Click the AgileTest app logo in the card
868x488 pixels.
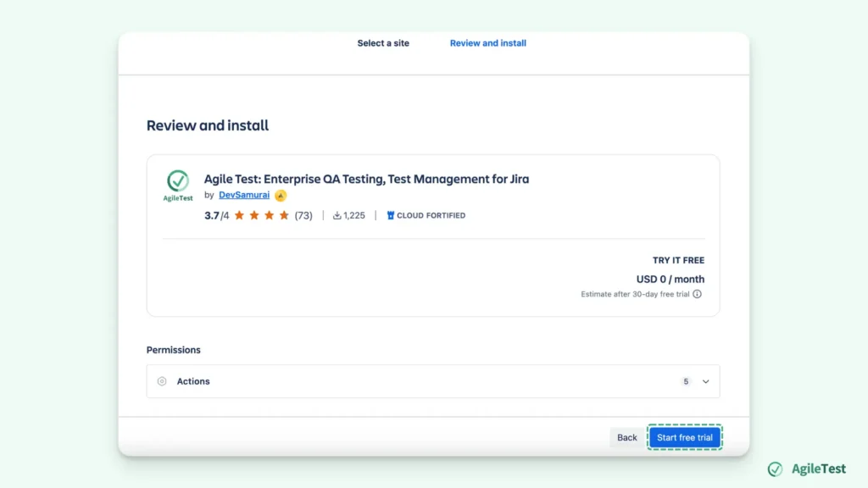click(178, 185)
